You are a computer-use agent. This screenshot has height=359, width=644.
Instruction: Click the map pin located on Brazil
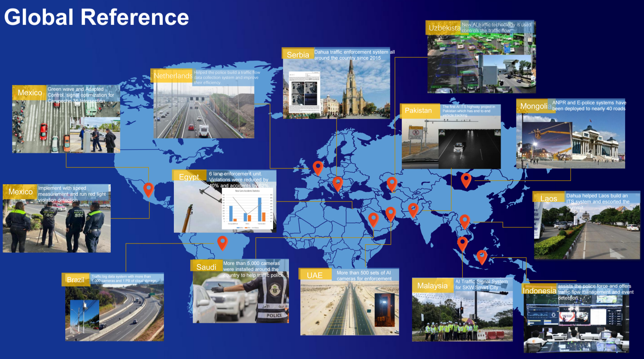[222, 243]
